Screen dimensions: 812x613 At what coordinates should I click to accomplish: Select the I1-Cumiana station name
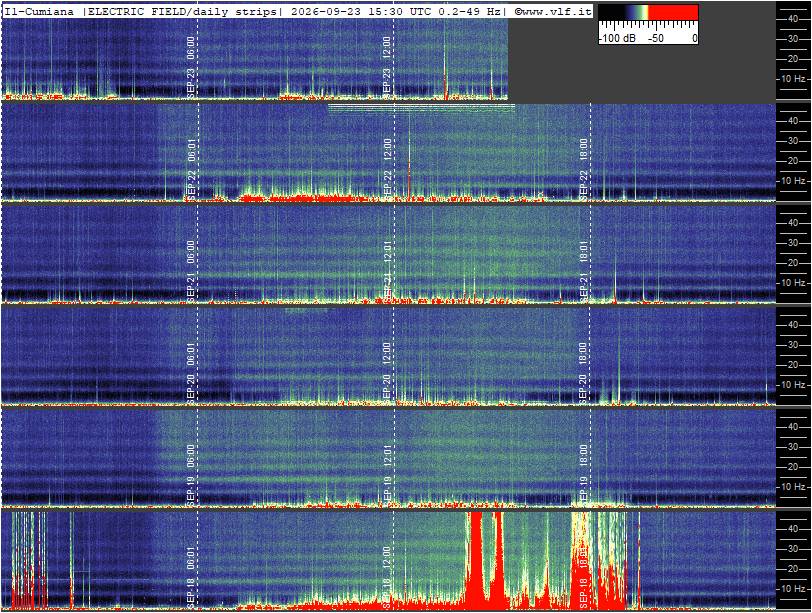(x=39, y=11)
